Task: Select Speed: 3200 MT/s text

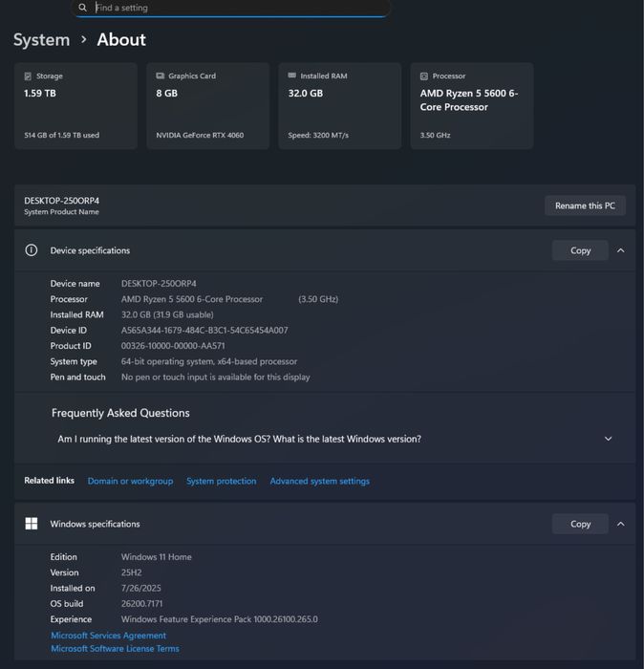Action: [318, 136]
